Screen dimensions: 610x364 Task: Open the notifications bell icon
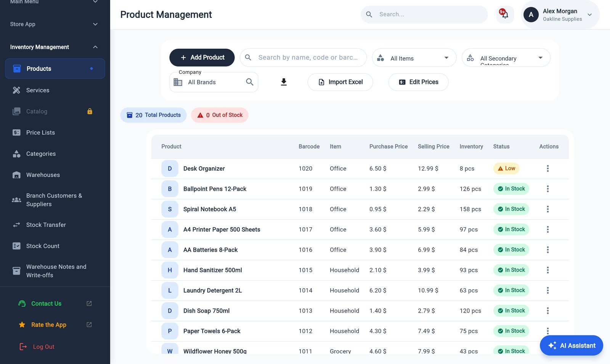click(505, 14)
